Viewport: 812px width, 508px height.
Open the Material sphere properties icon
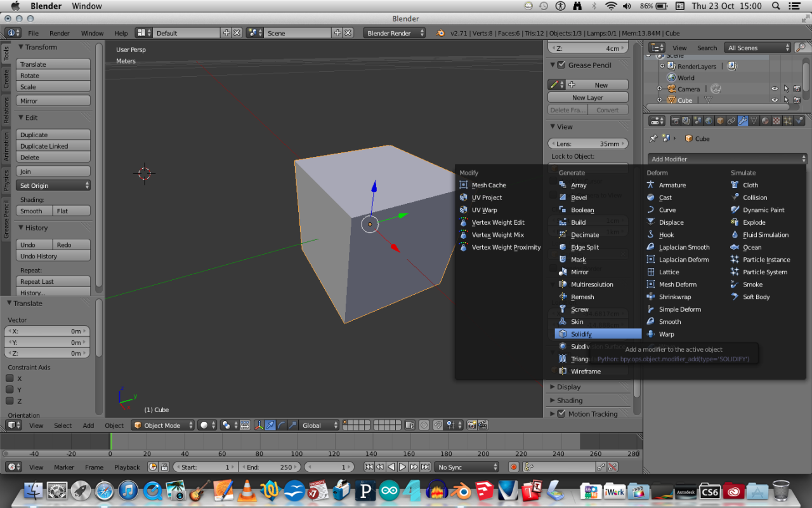[766, 120]
